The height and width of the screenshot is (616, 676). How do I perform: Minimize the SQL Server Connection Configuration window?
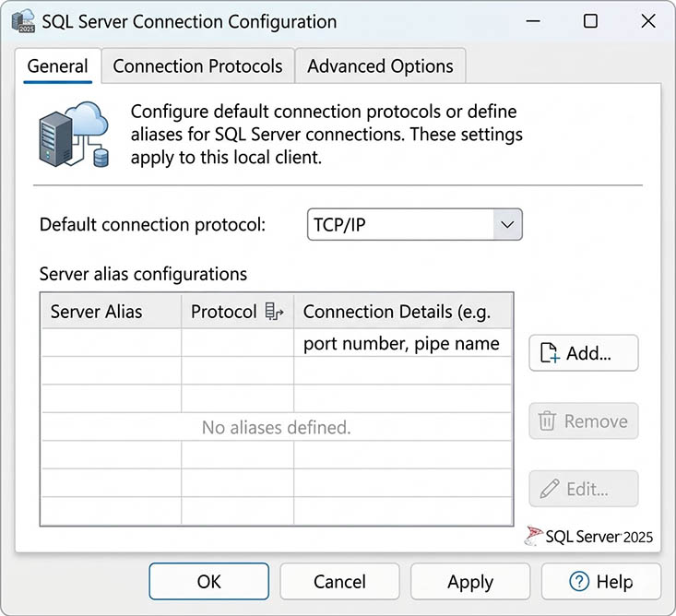[533, 21]
